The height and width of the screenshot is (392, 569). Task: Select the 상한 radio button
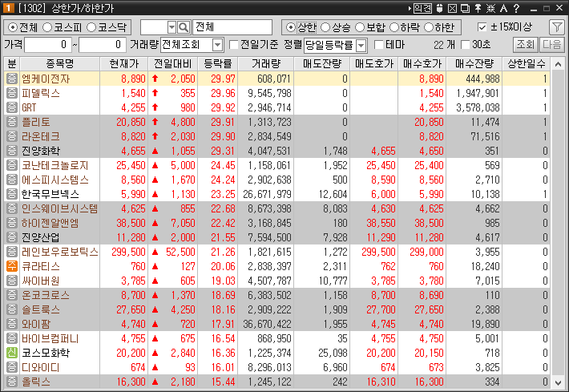tap(290, 27)
